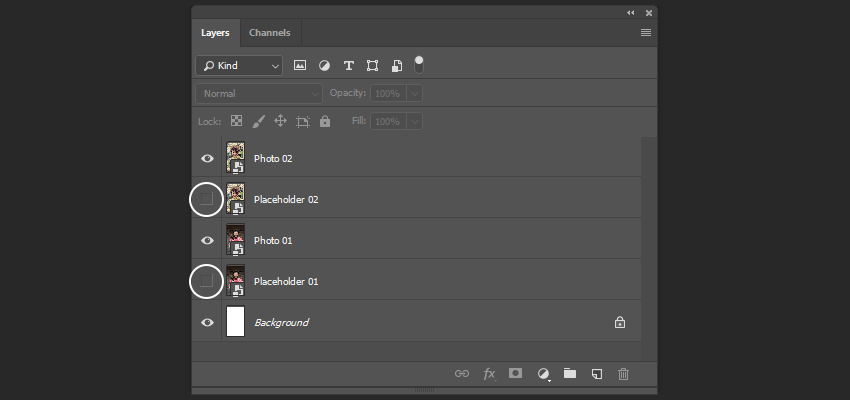This screenshot has width=850, height=400.
Task: Select the layer named Placeholder 02
Action: tap(286, 199)
